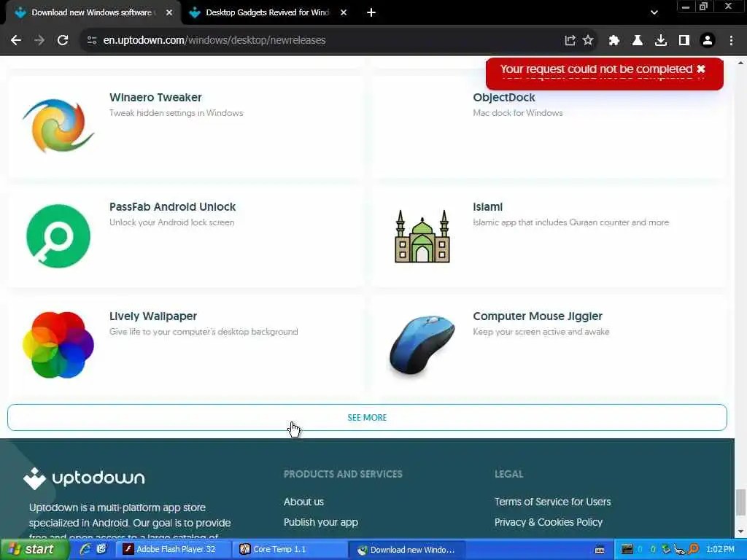
Task: Click the taskbar clock 1:02 PM
Action: click(x=720, y=550)
